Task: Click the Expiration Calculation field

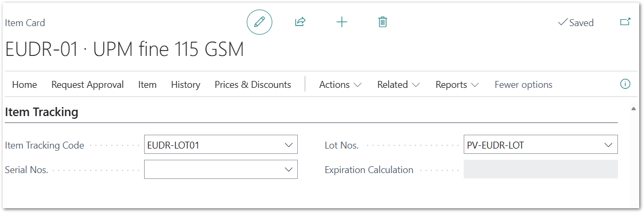Action: [540, 170]
